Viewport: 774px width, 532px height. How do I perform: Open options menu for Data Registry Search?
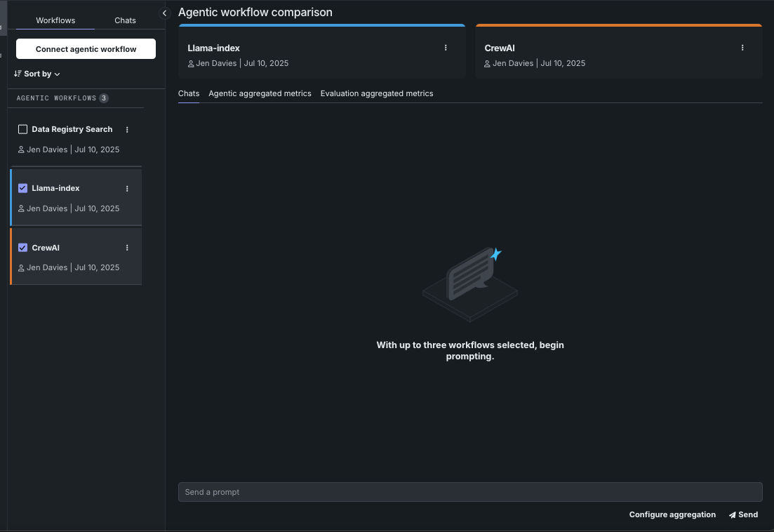point(127,130)
